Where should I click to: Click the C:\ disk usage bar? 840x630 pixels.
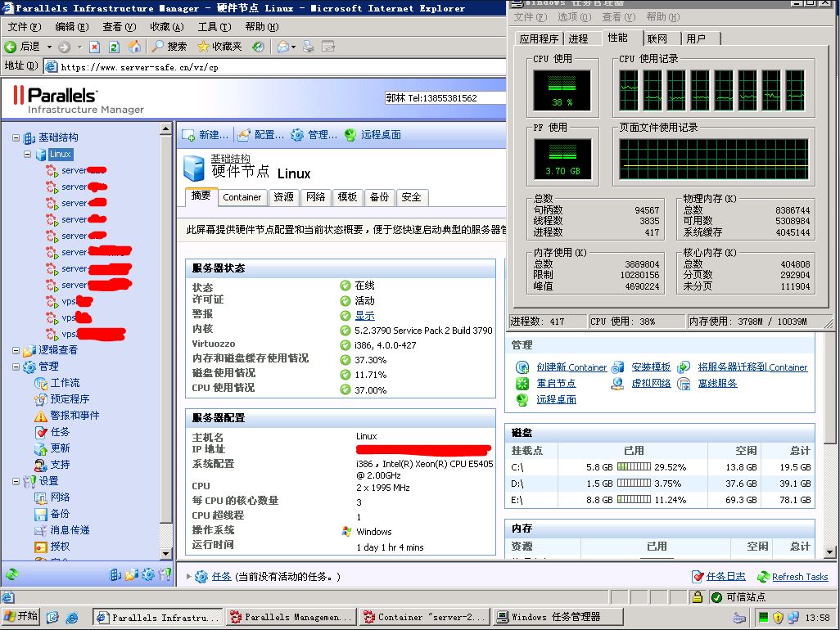(634, 466)
